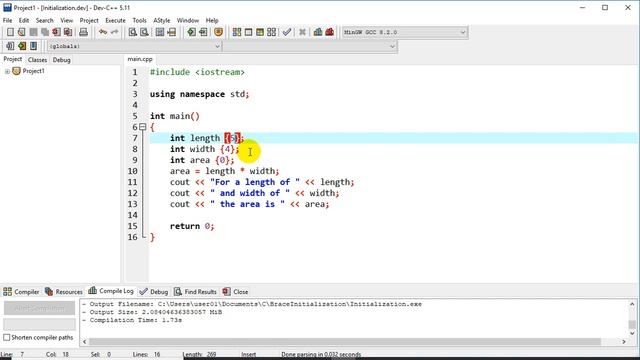Open the AStyle menu

click(x=162, y=20)
